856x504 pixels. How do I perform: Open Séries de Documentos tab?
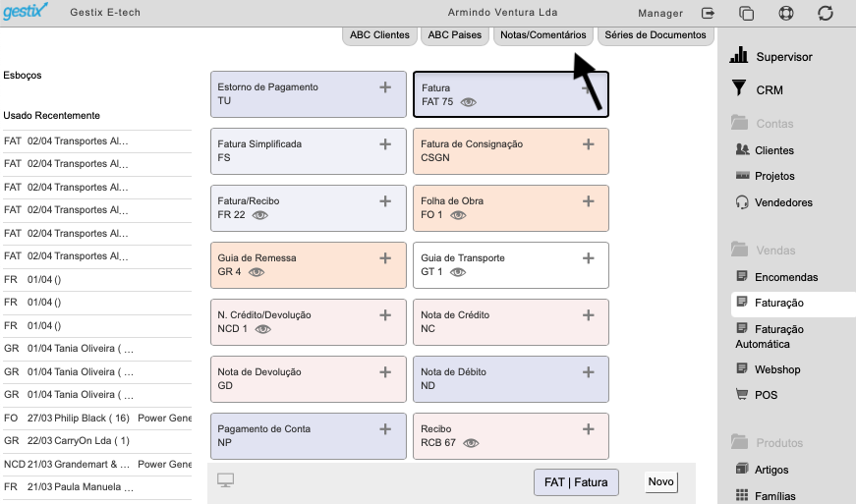coord(656,35)
